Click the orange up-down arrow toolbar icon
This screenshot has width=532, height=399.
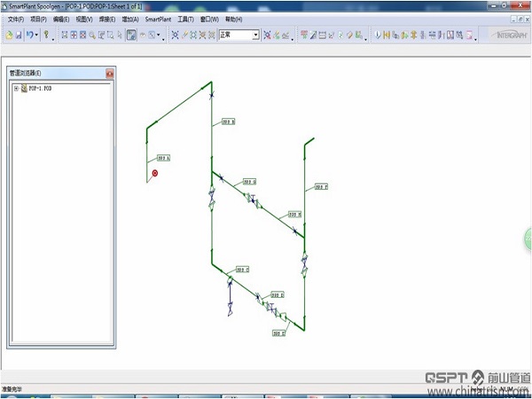pyautogui.click(x=413, y=35)
